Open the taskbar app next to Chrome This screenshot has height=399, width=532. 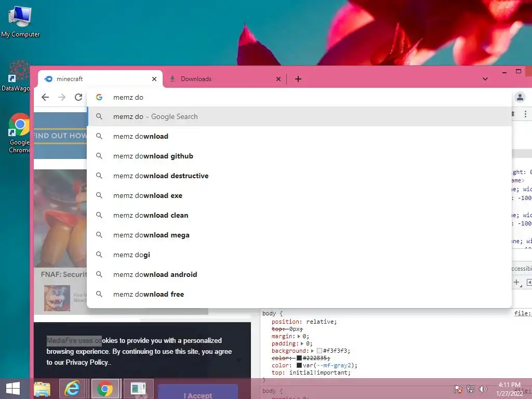[138, 389]
